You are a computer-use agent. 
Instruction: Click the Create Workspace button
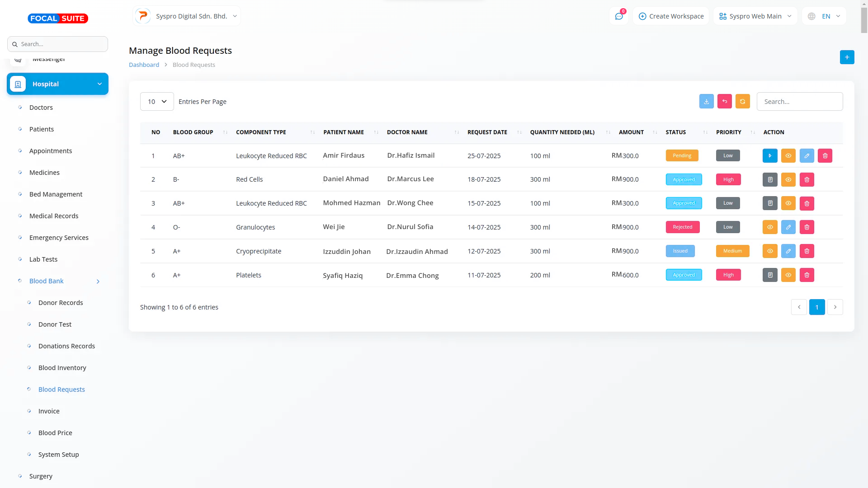pos(671,16)
